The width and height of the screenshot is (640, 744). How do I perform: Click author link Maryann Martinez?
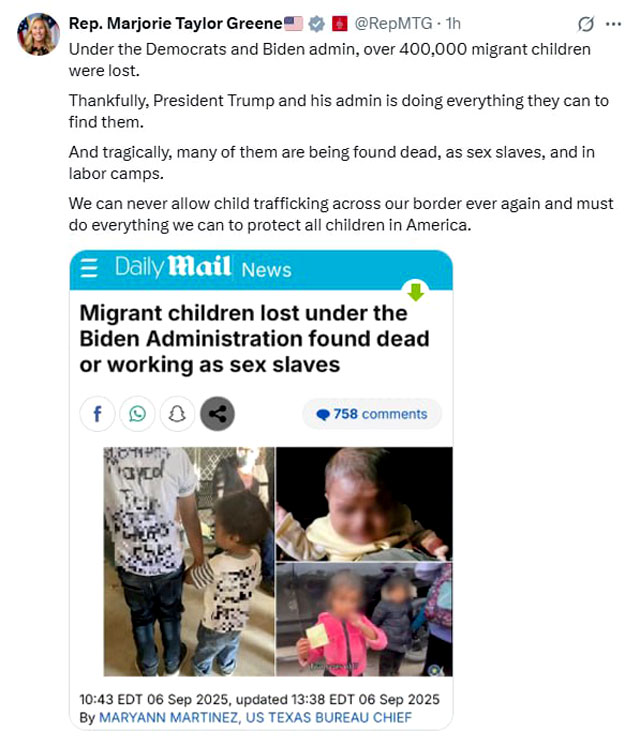click(x=168, y=717)
